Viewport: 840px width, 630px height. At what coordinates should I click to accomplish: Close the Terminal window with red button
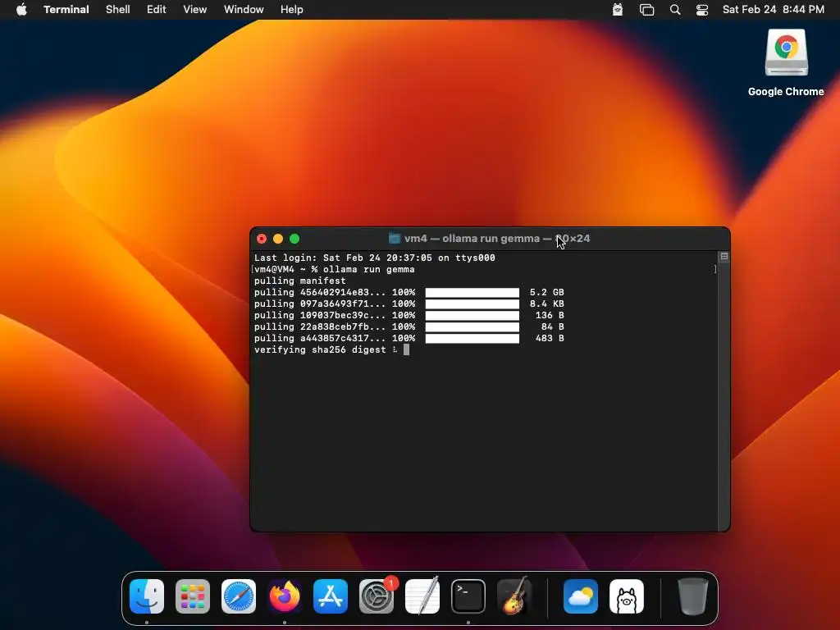point(262,239)
